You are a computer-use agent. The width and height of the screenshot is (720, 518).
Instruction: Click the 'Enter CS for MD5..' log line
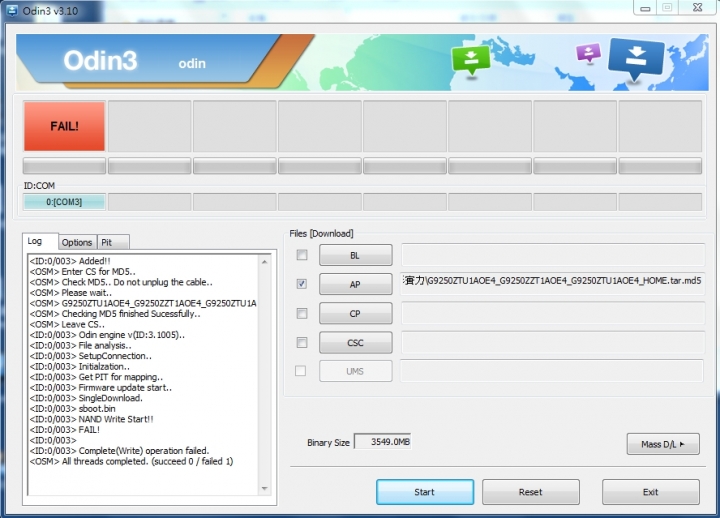83,271
